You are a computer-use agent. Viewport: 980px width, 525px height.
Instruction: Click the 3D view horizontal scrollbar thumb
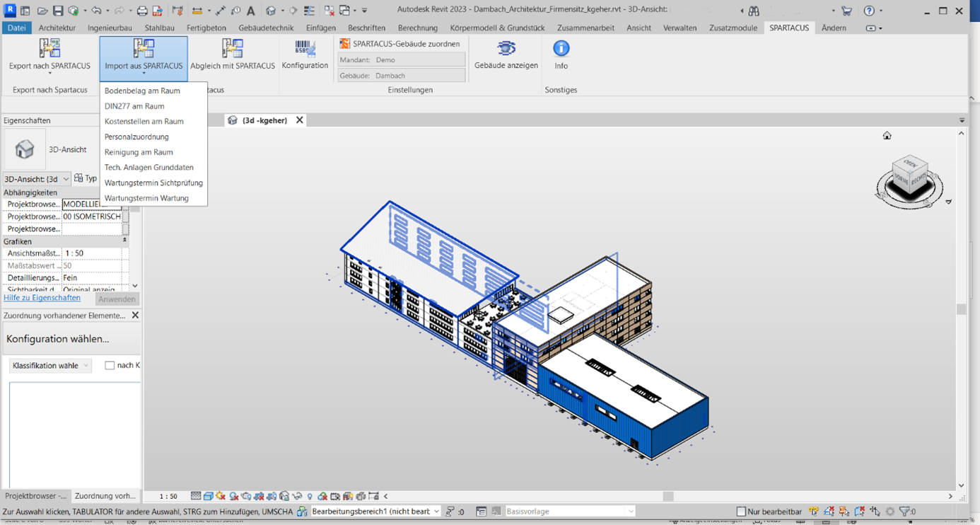pos(668,496)
